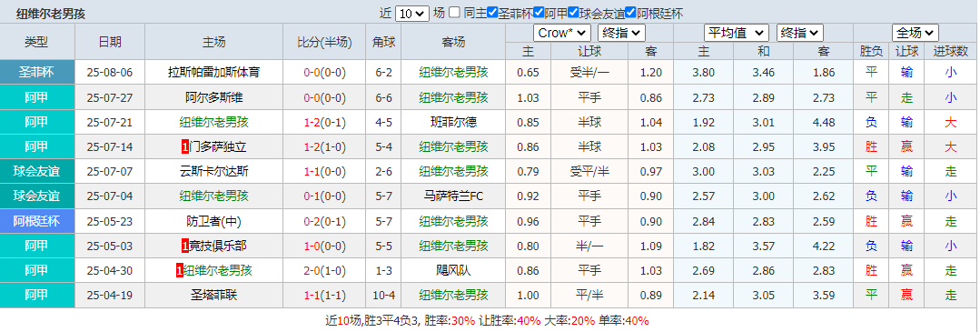Open the 全场 dropdown

[915, 33]
